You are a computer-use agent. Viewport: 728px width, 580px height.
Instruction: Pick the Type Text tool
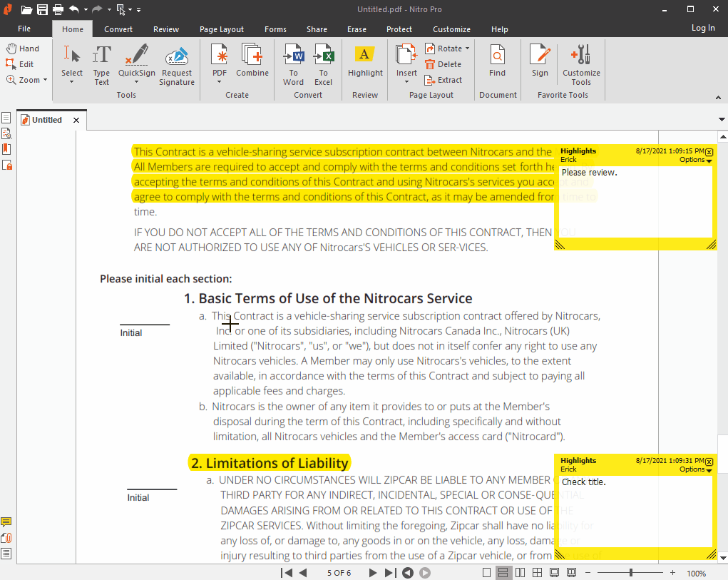click(x=102, y=65)
